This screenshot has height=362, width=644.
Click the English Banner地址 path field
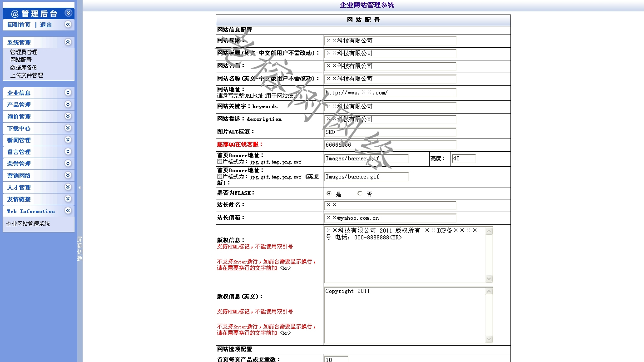click(x=367, y=177)
